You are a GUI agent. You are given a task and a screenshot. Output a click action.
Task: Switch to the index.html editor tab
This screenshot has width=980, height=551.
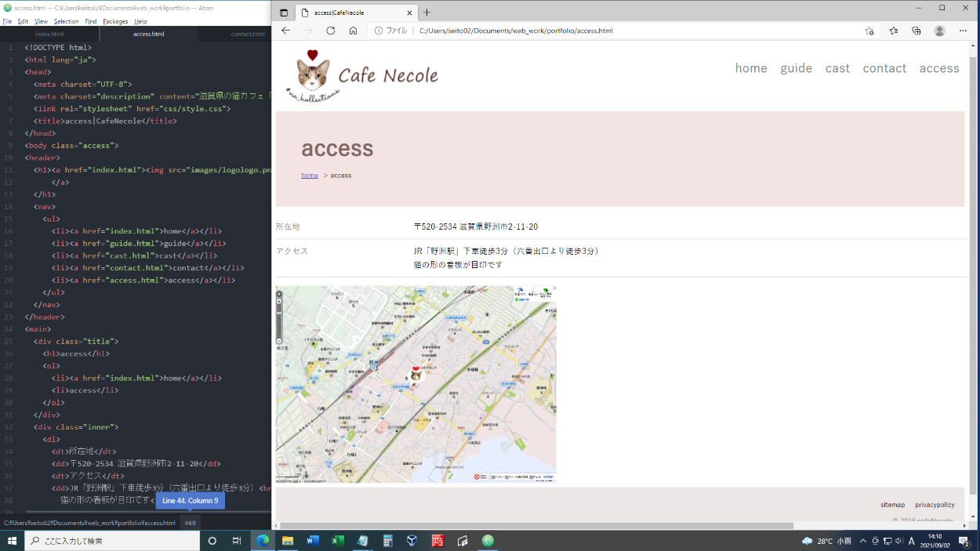tap(49, 34)
